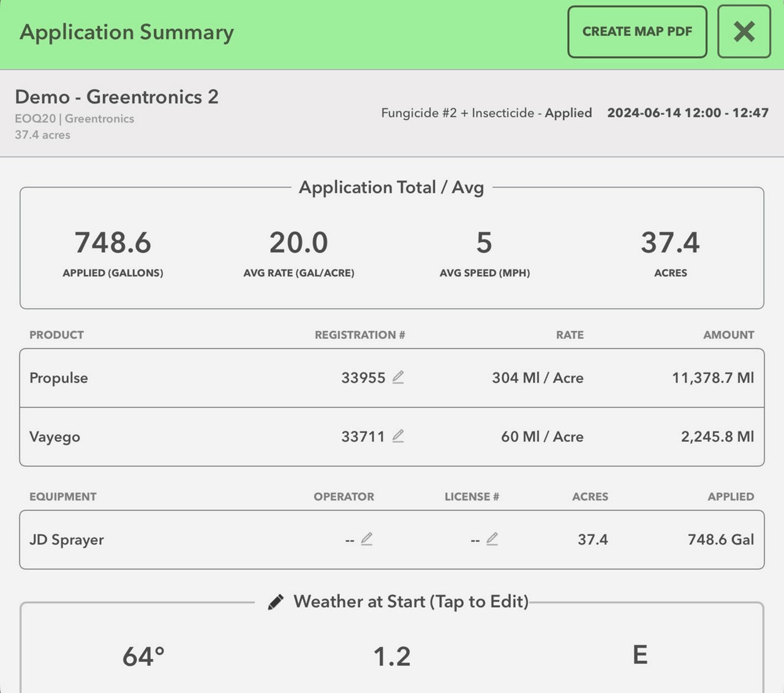Screen dimensions: 784x693
Task: Click the Fungicide #2 + Insecticide - Applied label
Action: click(486, 113)
